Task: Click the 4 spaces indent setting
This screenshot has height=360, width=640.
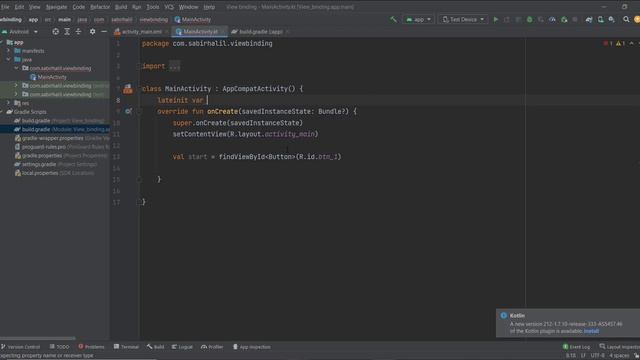Action: click(x=619, y=356)
